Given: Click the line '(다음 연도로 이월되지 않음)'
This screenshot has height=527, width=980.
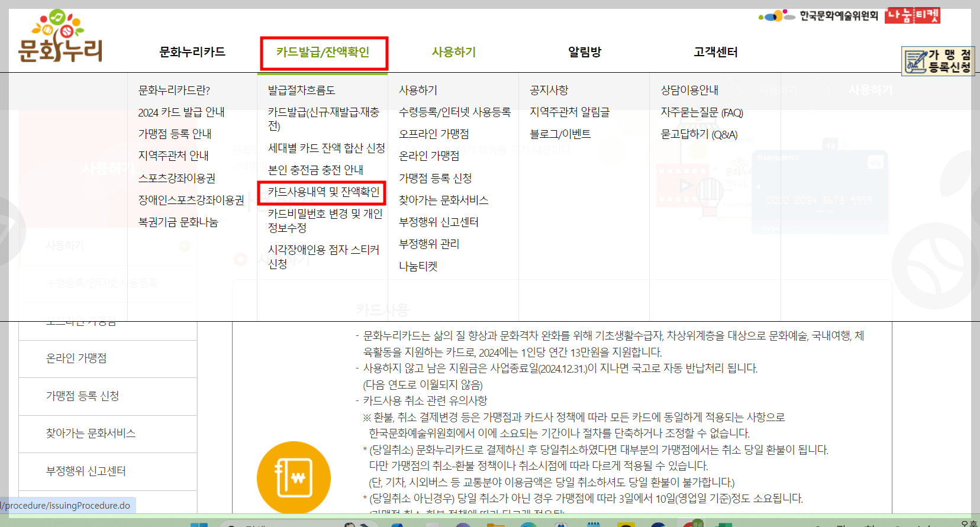Looking at the screenshot, I should [423, 384].
